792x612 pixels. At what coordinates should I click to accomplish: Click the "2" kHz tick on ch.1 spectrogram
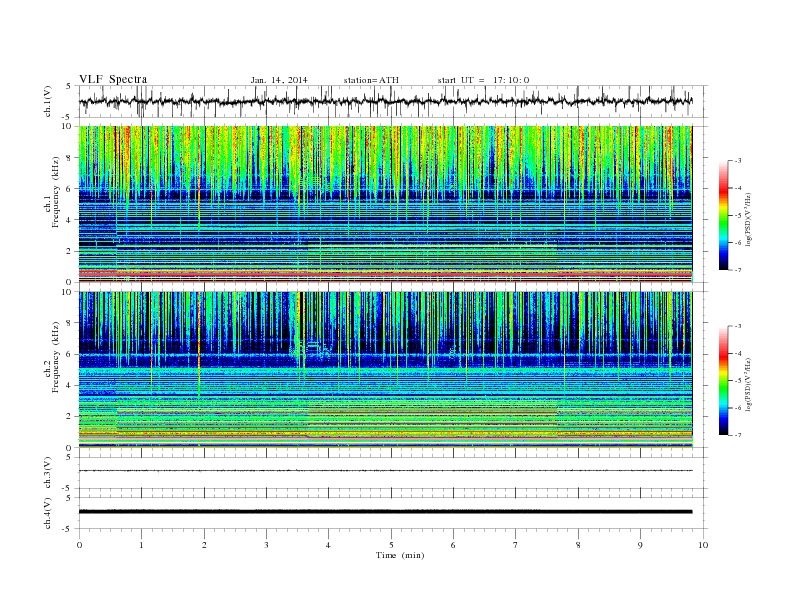point(69,251)
